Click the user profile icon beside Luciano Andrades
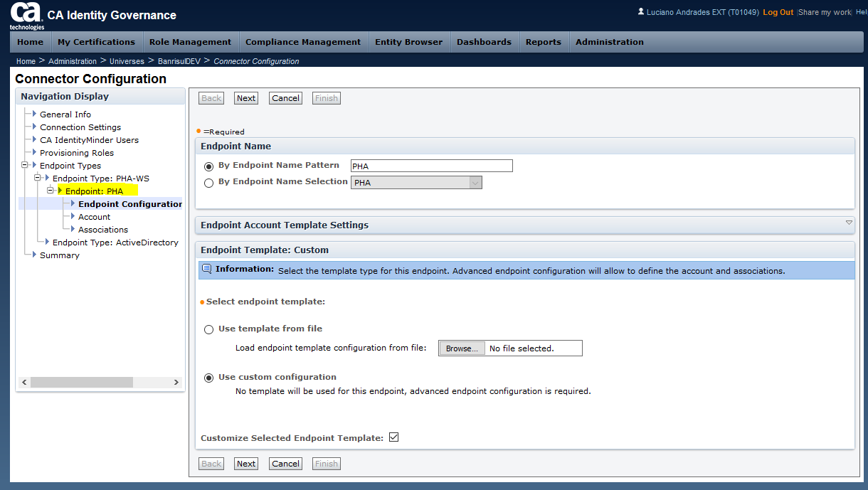Screen dimensions: 868x490 (641, 11)
